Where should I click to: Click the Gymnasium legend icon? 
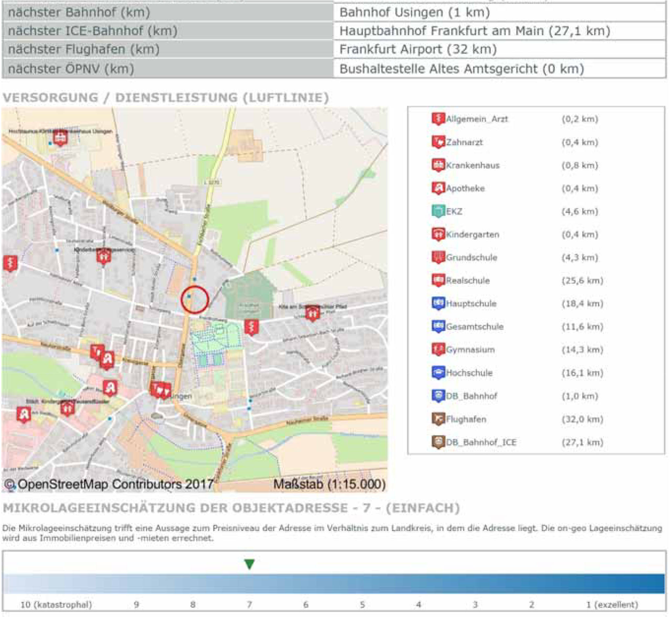(x=438, y=349)
